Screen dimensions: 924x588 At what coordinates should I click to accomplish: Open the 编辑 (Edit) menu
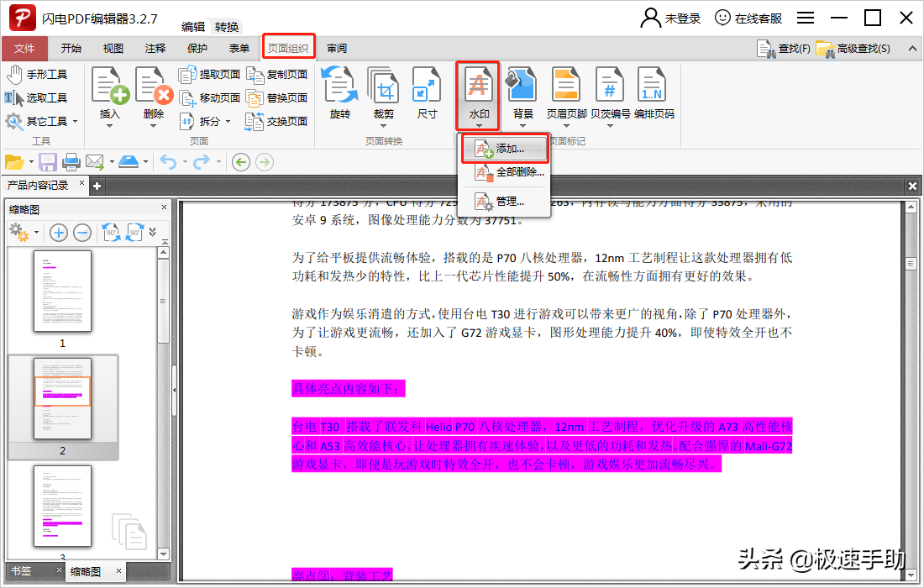click(192, 26)
